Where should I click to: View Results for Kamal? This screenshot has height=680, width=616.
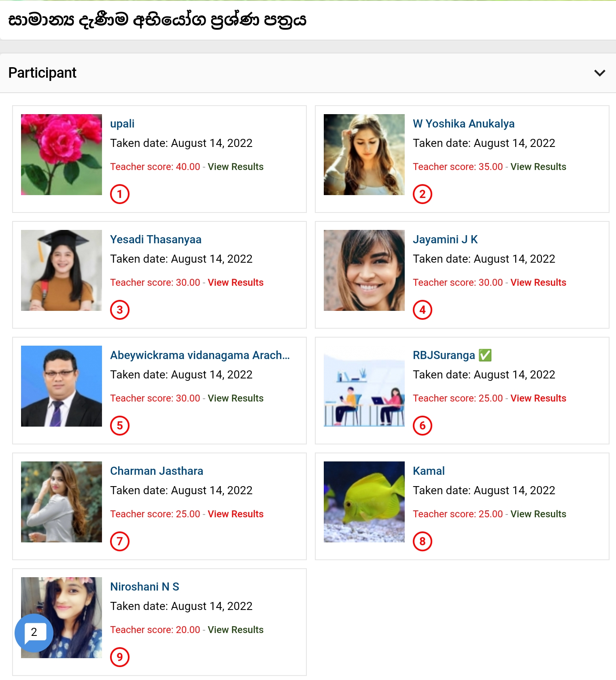click(x=538, y=514)
